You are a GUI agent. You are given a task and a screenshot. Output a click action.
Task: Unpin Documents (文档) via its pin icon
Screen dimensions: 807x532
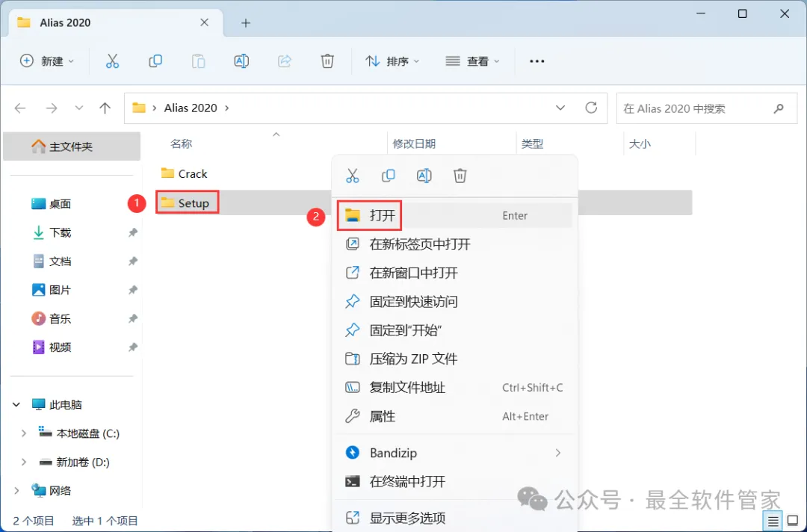(133, 262)
